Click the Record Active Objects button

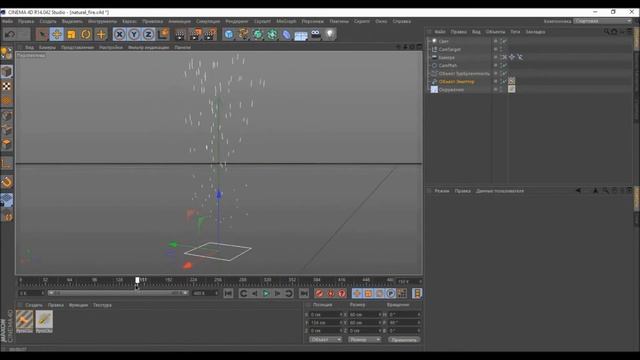tap(319, 293)
